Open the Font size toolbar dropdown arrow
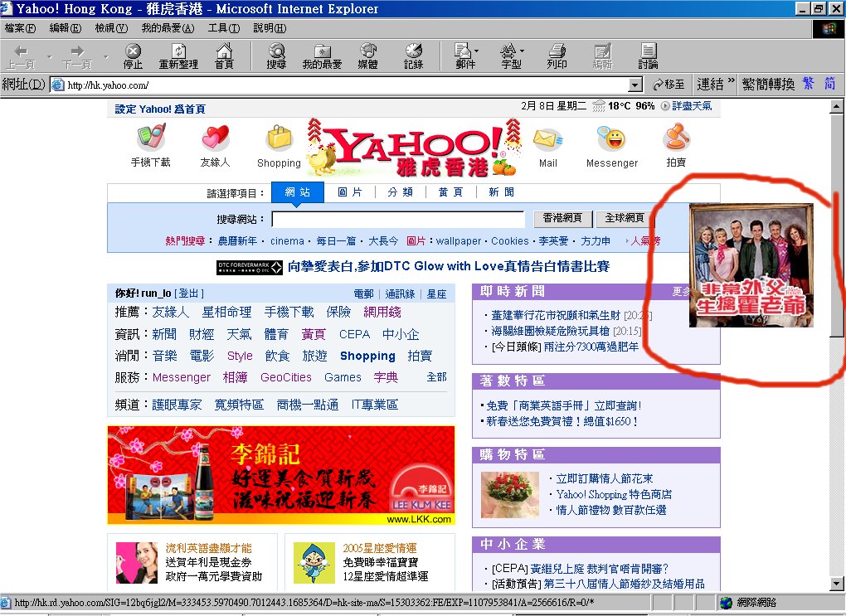The height and width of the screenshot is (616, 846). pos(522,51)
